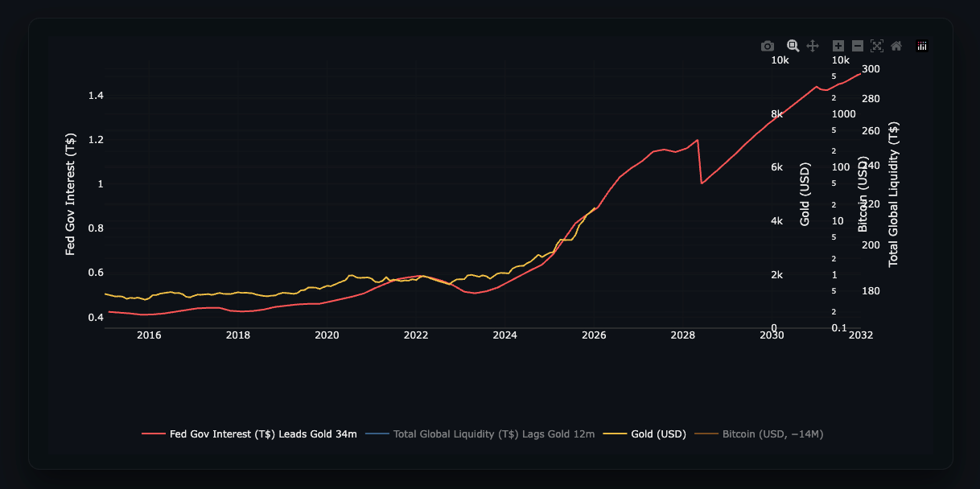Click the 0.6 tick on left axis
980x489 pixels.
tap(96, 273)
